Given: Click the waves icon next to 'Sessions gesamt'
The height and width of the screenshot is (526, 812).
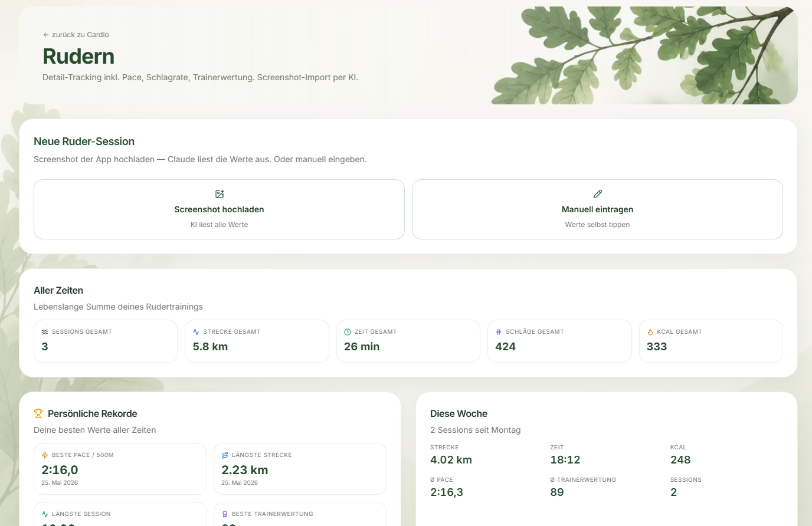Looking at the screenshot, I should 45,332.
